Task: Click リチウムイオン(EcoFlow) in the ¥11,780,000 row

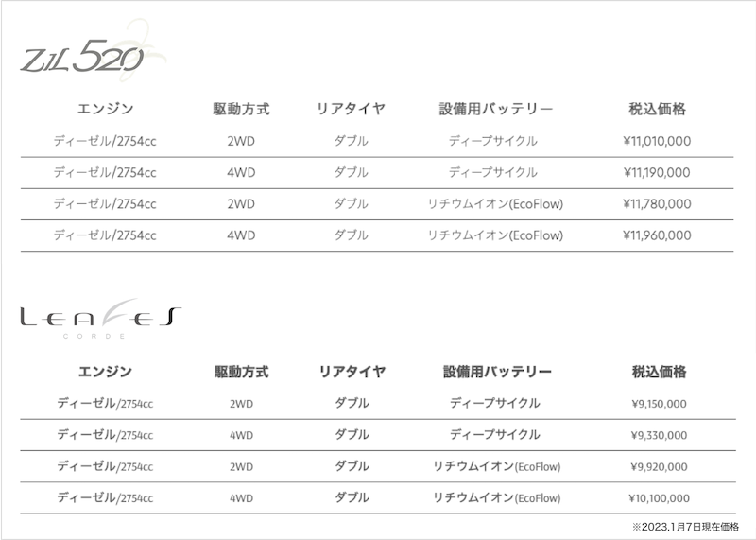Action: tap(495, 203)
